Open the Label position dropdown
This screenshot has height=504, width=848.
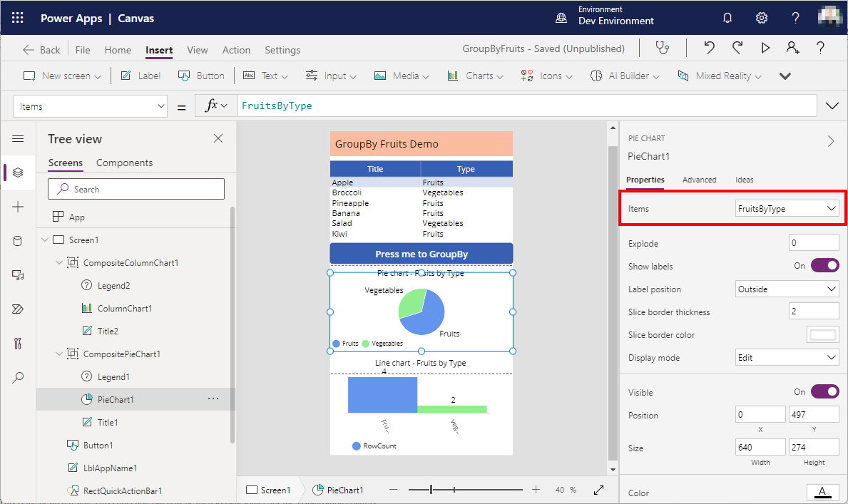[x=787, y=289]
